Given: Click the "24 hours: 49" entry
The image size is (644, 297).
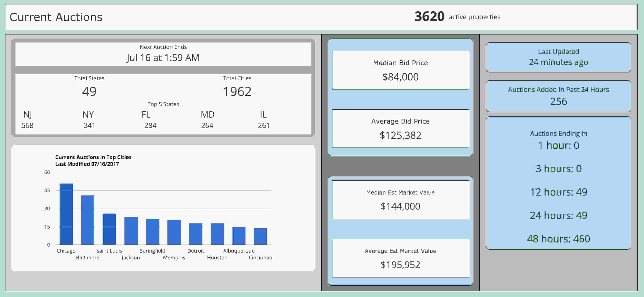Looking at the screenshot, I should click(x=558, y=215).
